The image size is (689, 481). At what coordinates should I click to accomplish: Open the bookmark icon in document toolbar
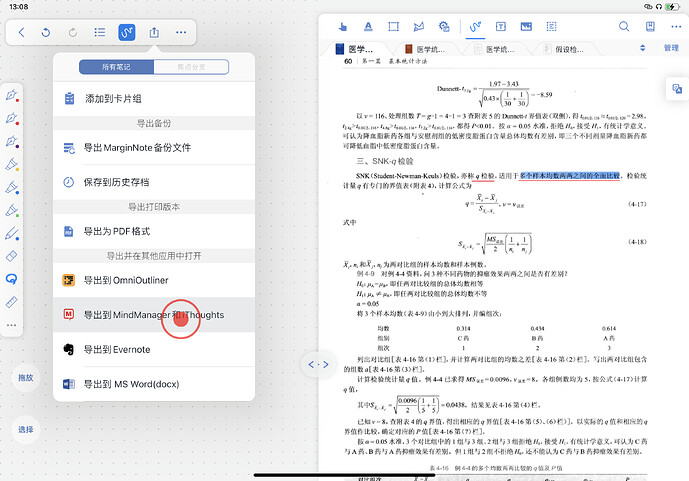tap(650, 26)
